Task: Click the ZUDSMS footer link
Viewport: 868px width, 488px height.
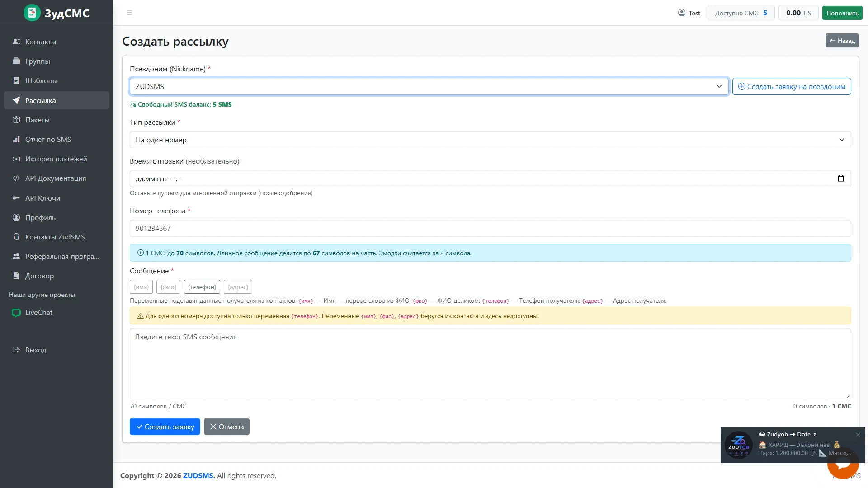Action: (199, 475)
